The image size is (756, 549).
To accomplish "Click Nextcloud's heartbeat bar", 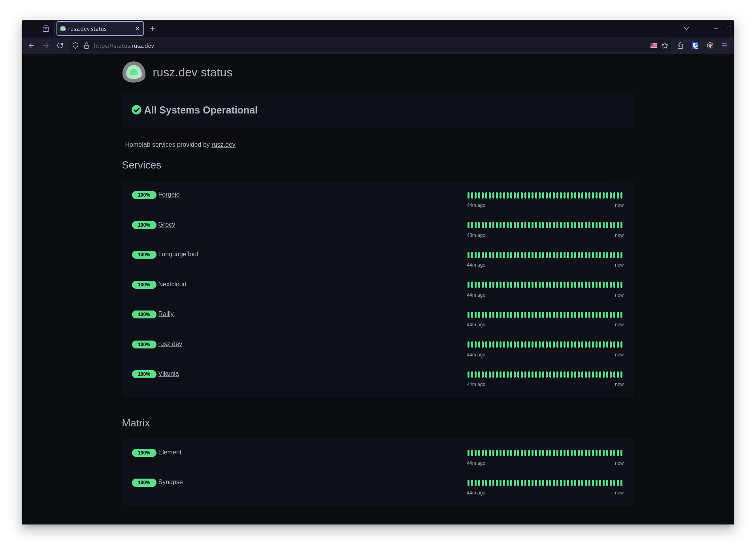I will 545,285.
